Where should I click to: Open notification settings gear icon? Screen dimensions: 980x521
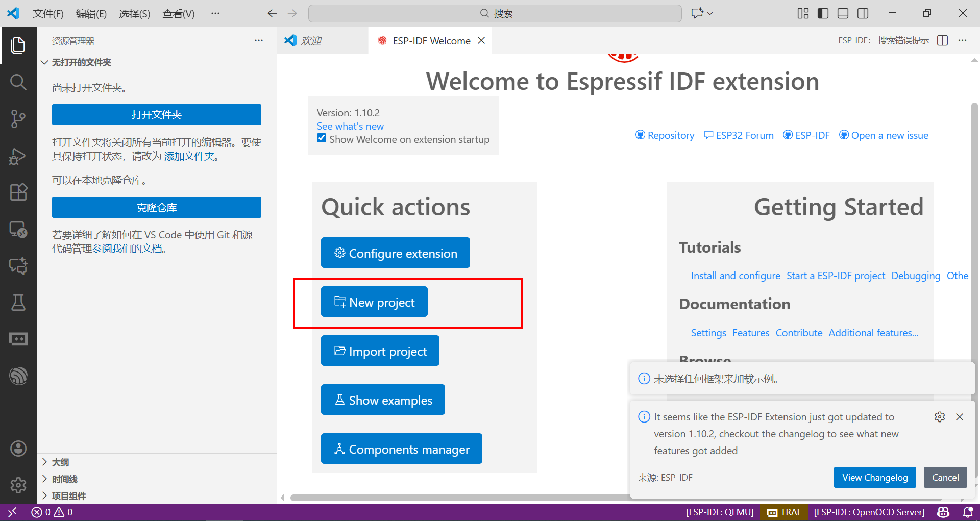click(940, 417)
